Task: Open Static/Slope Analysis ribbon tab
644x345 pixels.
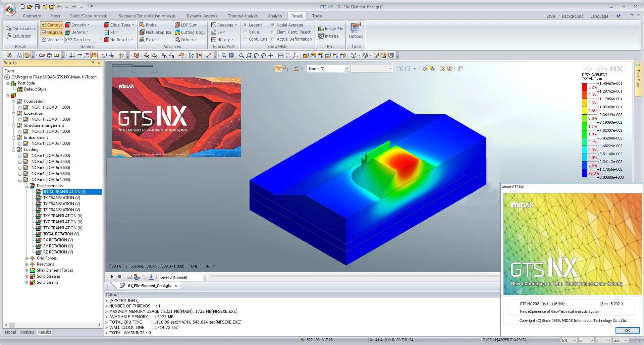Action: (89, 16)
